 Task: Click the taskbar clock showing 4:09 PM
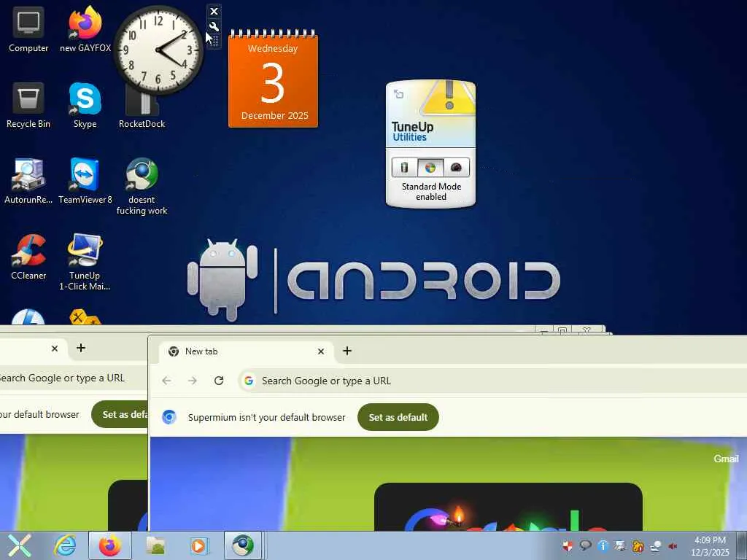(711, 546)
